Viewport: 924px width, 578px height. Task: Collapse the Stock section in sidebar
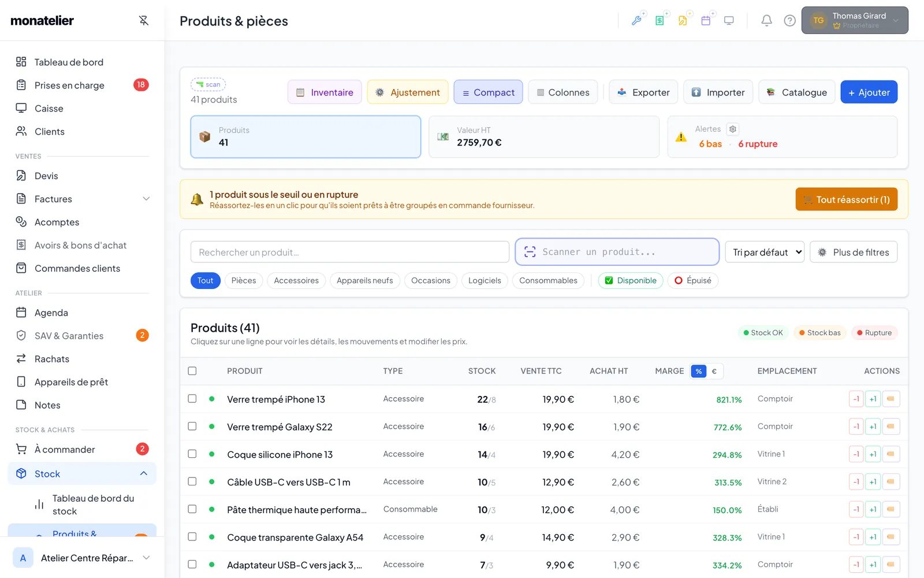144,474
